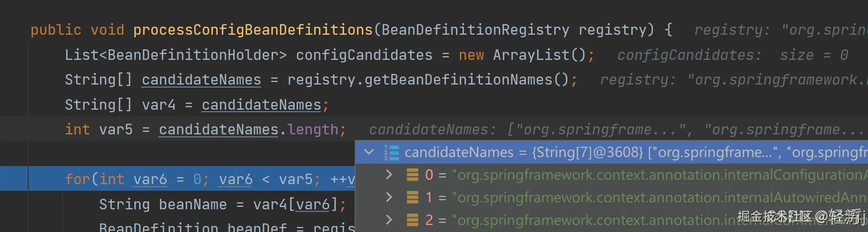Click var4[var6] array access expression

tap(296, 205)
